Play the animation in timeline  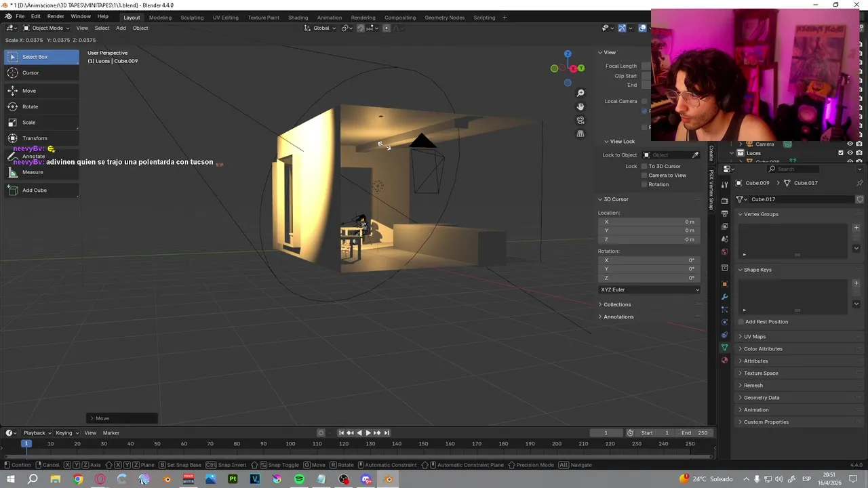point(368,433)
